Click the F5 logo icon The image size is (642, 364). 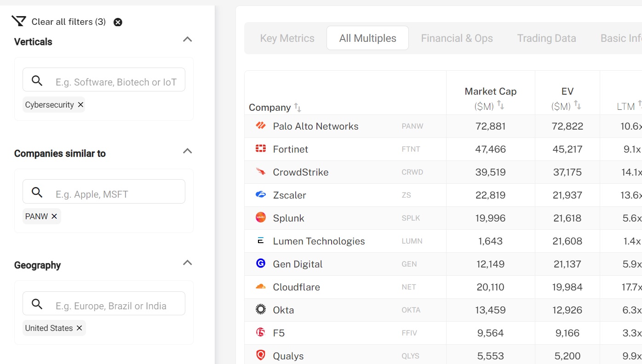[x=261, y=332]
